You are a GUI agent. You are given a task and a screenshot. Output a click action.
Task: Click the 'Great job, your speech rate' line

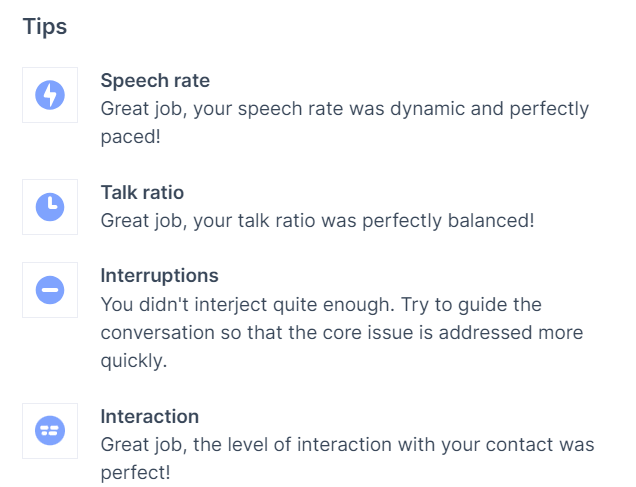tap(345, 109)
